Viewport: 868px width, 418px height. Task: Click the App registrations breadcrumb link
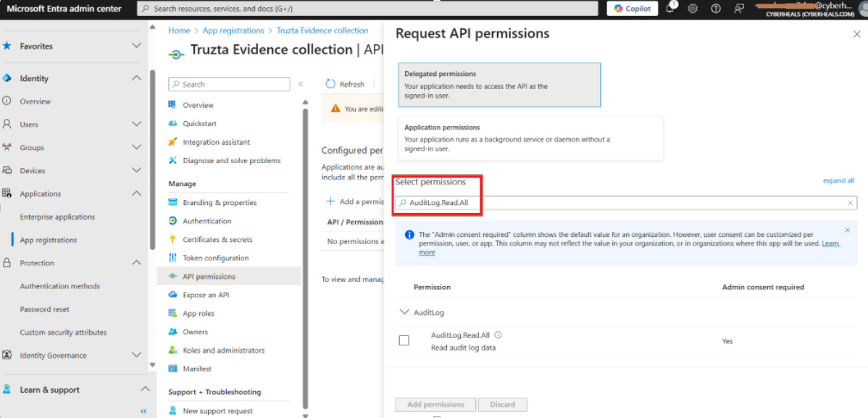233,30
